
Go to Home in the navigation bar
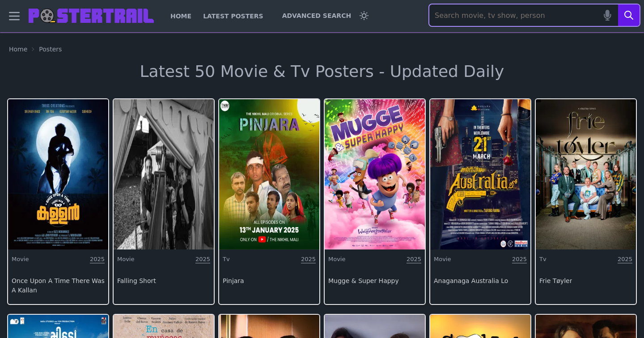point(181,16)
